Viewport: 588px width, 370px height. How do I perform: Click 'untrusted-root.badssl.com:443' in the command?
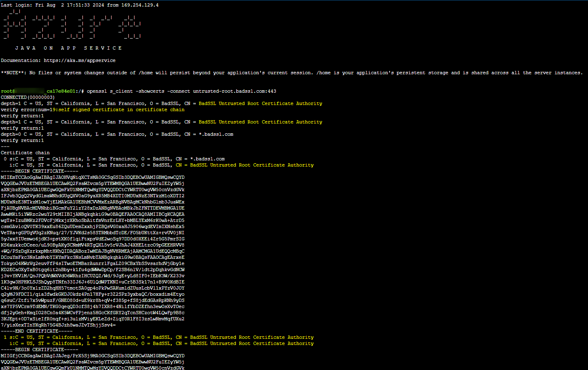[234, 91]
